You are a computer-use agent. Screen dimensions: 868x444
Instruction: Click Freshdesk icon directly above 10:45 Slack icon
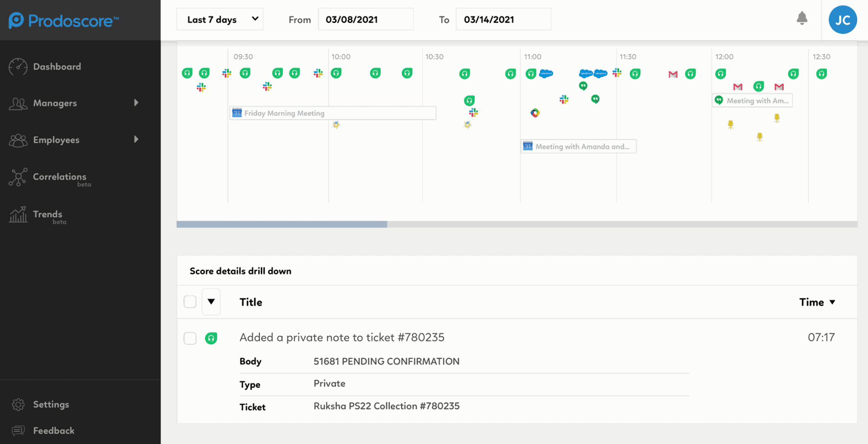(469, 100)
